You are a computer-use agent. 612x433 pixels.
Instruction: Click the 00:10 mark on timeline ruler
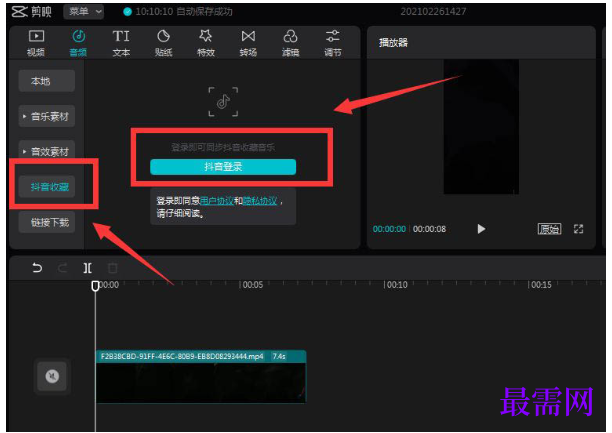[x=397, y=285]
